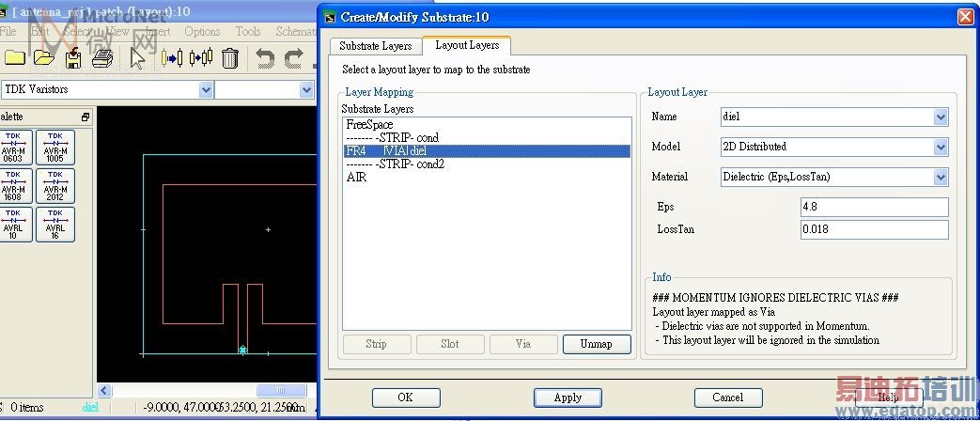
Task: Delete selection with trash can icon
Action: (230, 58)
